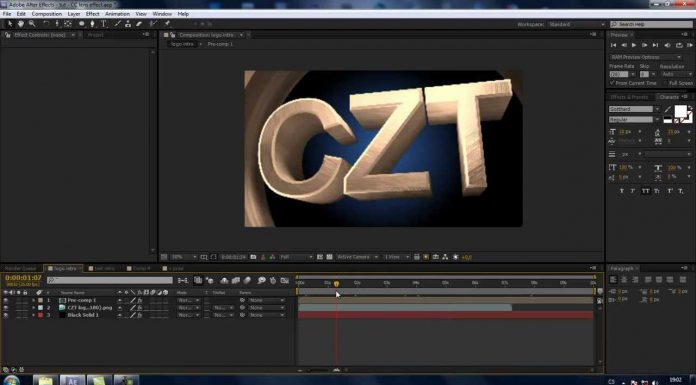This screenshot has width=696, height=385.
Task: Toggle All Caps text style button
Action: (645, 191)
